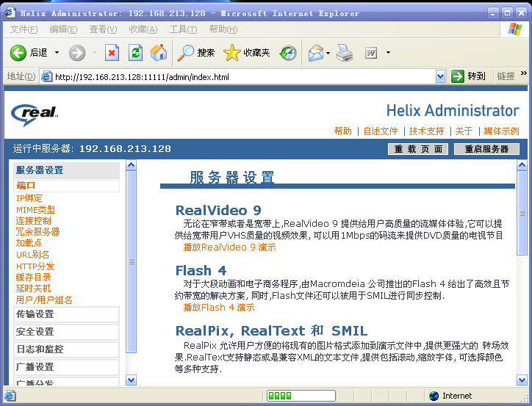Click the 重载页面 button
This screenshot has width=532, height=406.
(x=418, y=149)
